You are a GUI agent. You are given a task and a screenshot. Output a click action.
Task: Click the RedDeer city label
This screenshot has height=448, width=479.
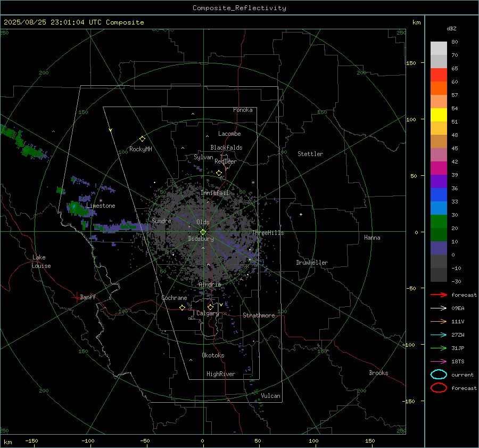[226, 161]
